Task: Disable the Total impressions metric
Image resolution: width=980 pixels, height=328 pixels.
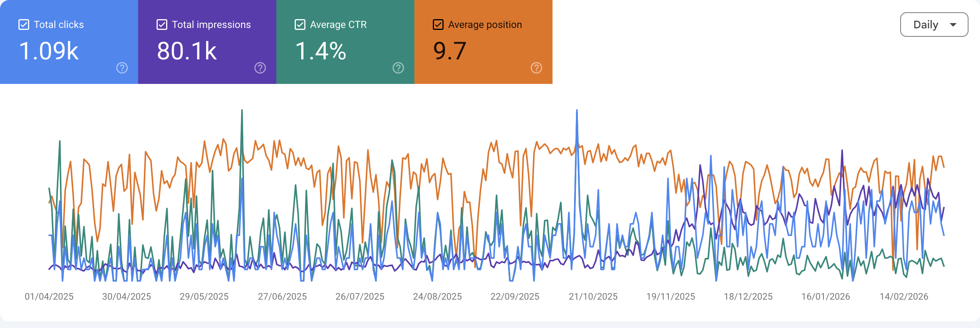Action: 162,24
